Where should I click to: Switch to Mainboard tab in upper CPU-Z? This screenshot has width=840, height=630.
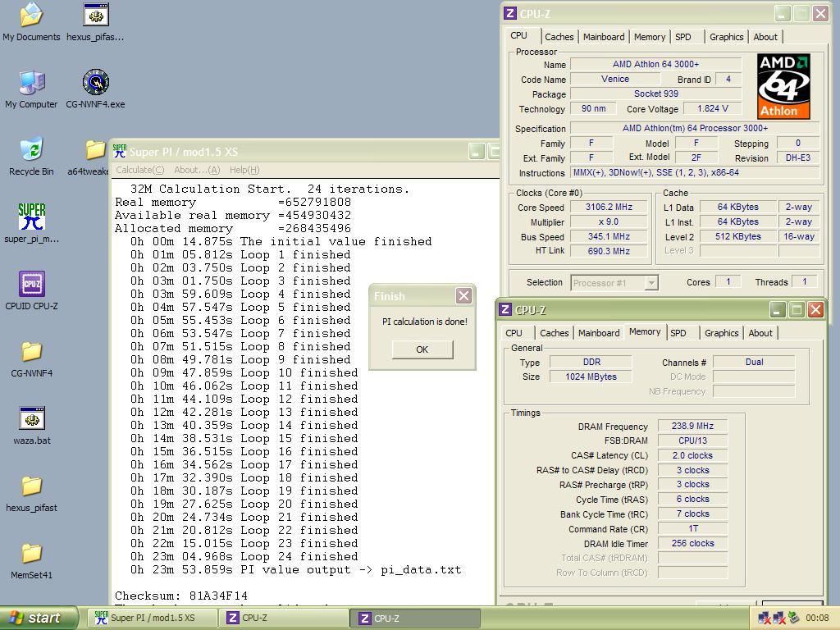pos(604,37)
